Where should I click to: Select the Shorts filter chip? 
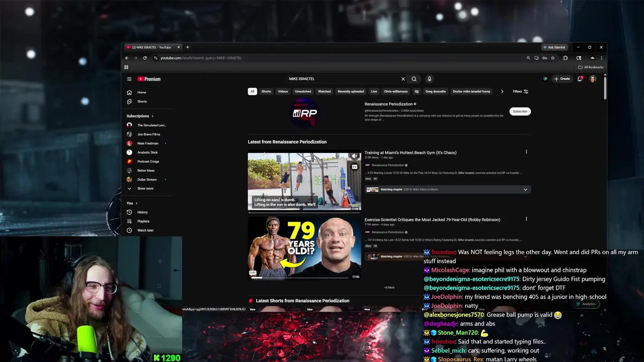pyautogui.click(x=266, y=92)
